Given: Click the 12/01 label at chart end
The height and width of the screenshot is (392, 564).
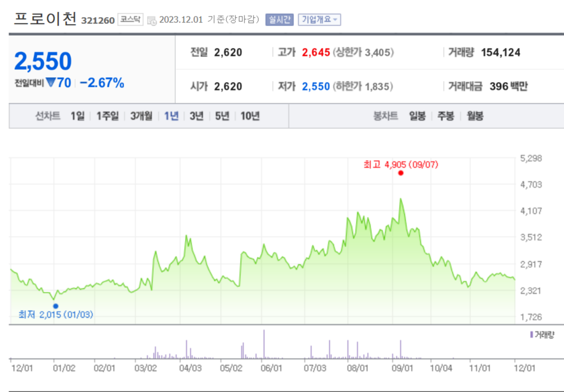Looking at the screenshot, I should (524, 368).
